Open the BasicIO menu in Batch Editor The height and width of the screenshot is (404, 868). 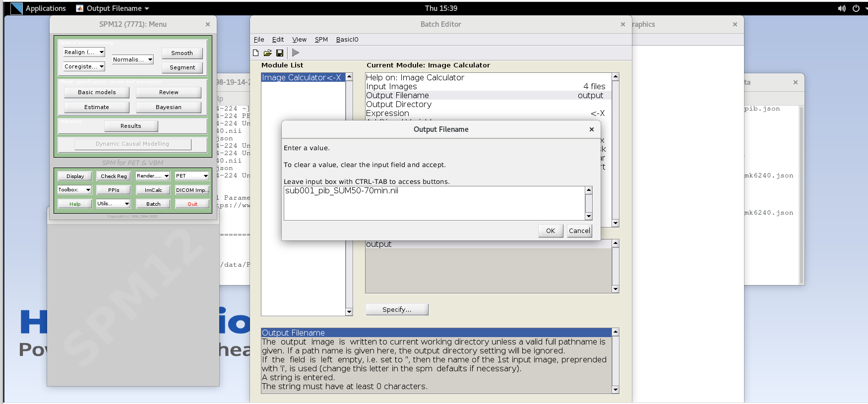[x=347, y=40]
